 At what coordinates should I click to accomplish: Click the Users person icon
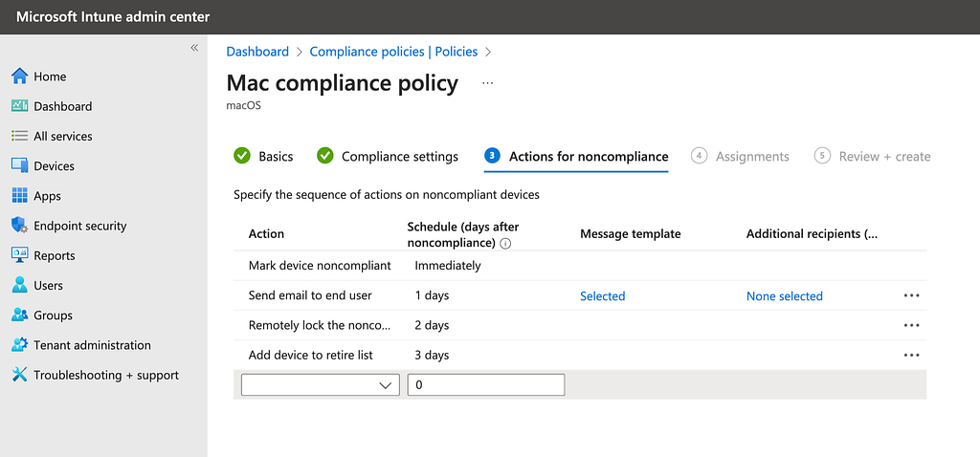click(20, 285)
